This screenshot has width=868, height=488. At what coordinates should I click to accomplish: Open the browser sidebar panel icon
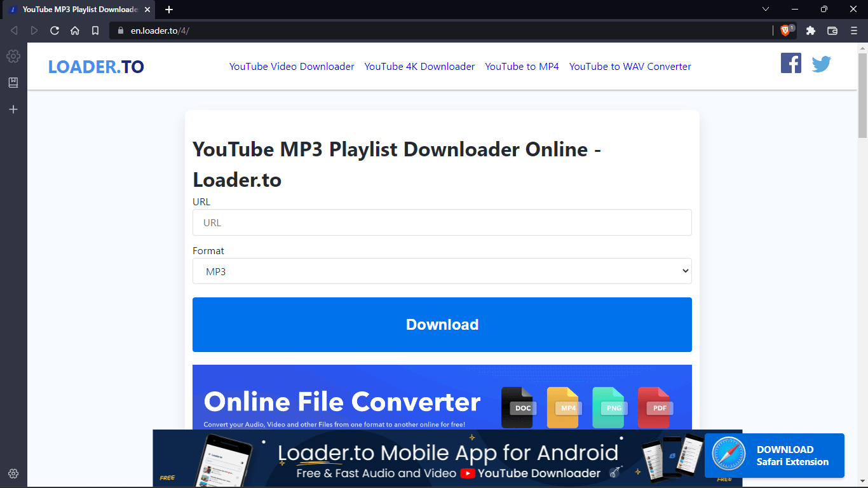[832, 30]
